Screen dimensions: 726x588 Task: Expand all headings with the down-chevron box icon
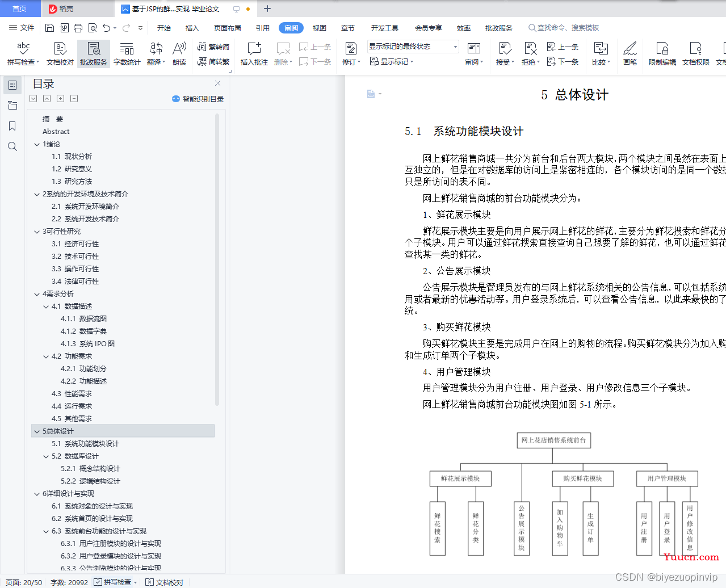[33, 99]
